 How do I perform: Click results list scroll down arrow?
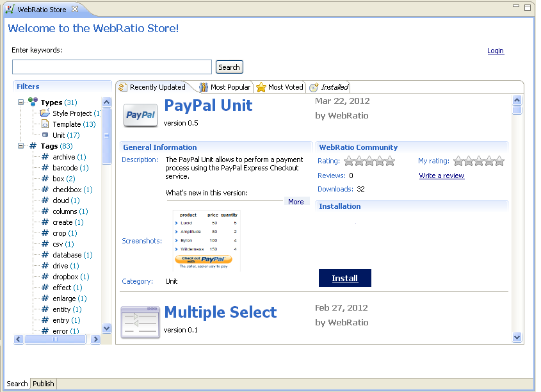517,337
